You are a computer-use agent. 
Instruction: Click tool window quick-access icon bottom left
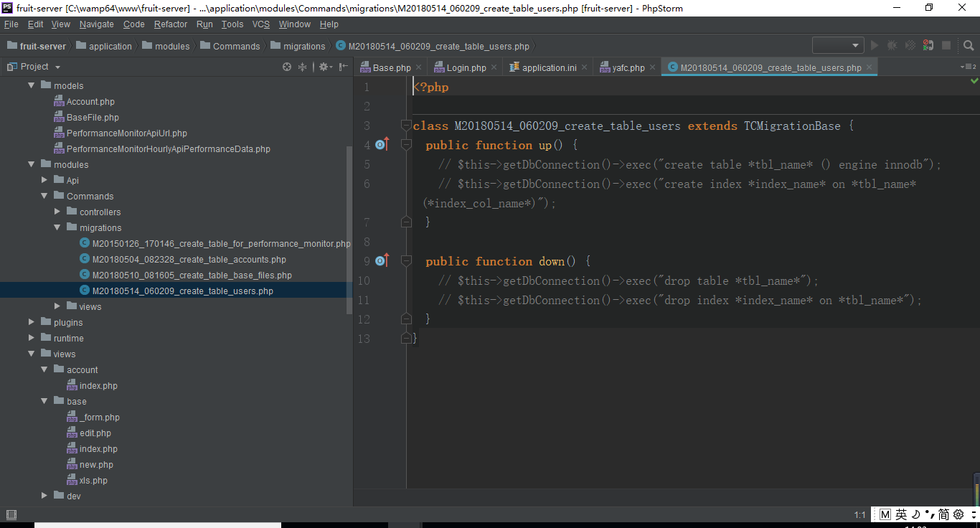click(x=11, y=514)
